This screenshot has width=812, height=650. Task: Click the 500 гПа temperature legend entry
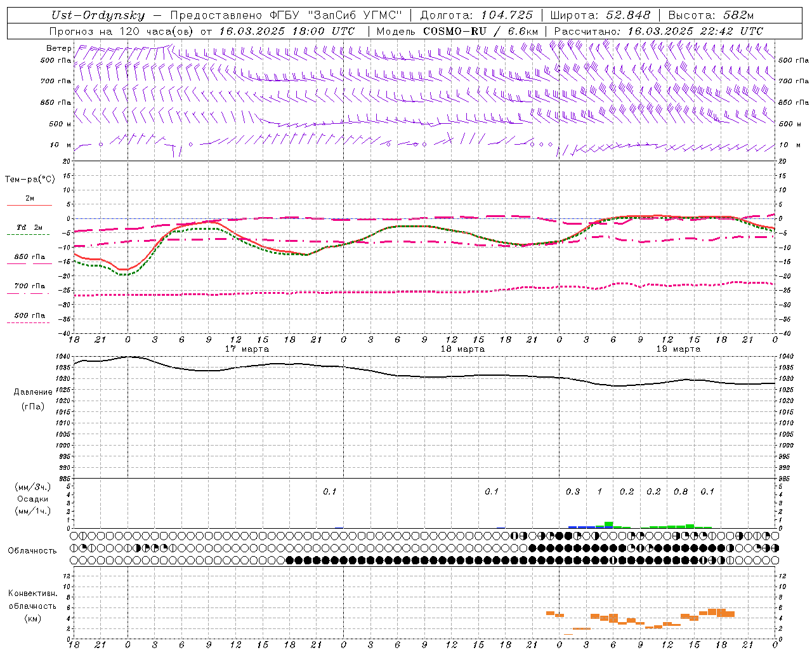[x=30, y=315]
